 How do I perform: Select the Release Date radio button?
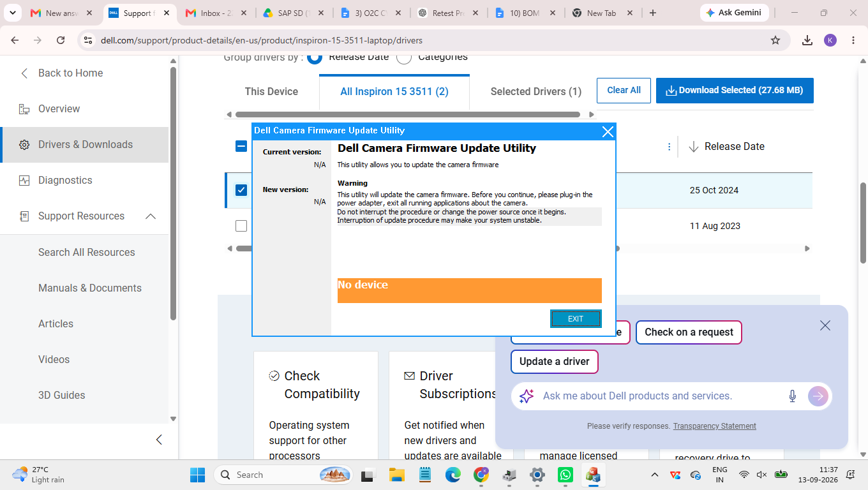315,57
